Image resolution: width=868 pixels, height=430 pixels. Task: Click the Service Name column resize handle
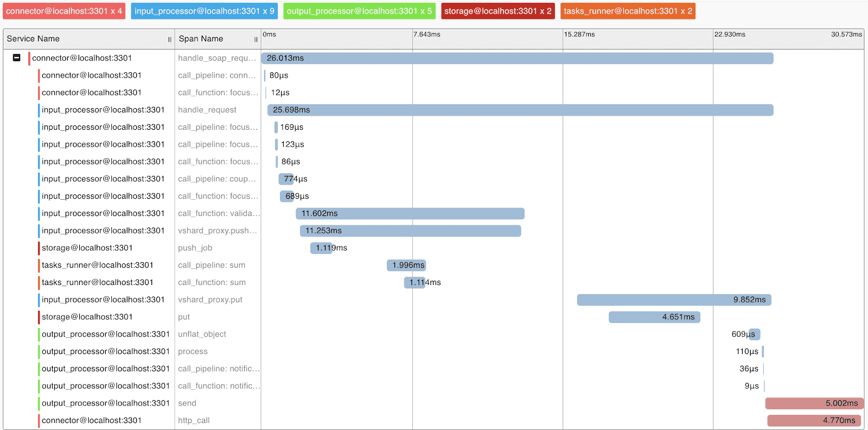[x=169, y=39]
